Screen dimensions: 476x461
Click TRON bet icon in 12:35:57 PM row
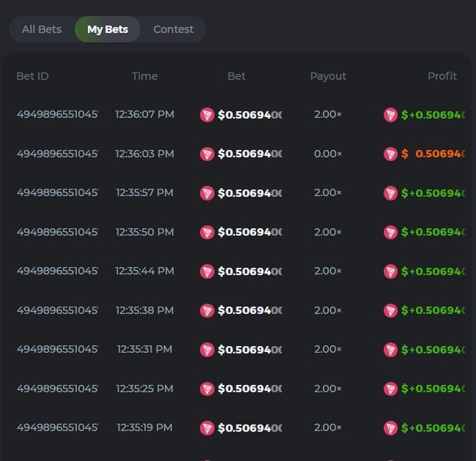pos(207,193)
